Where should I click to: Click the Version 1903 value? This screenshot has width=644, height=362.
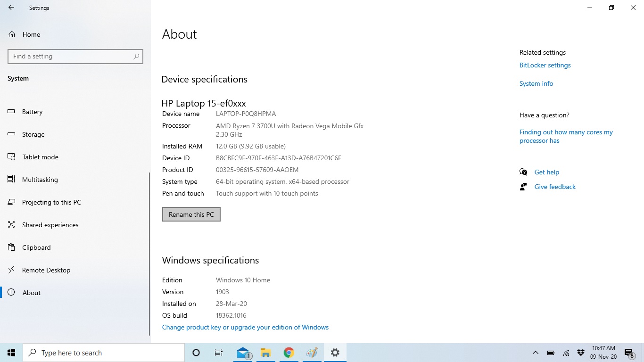223,292
